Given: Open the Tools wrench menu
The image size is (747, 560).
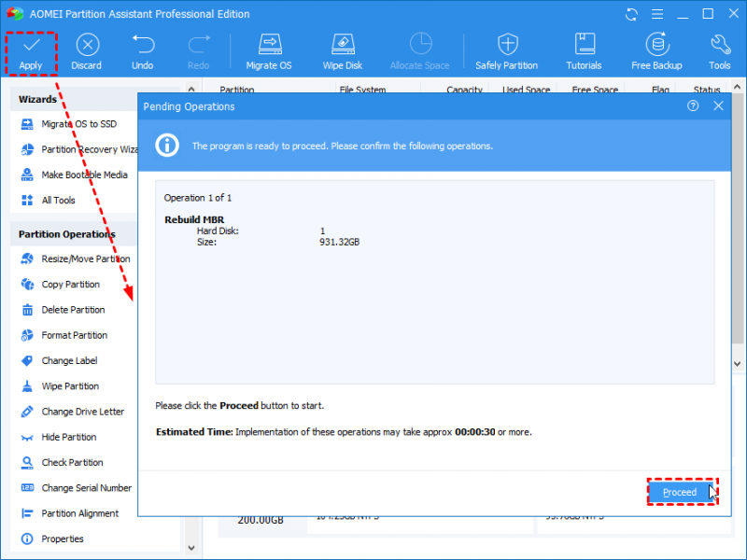Looking at the screenshot, I should [719, 53].
